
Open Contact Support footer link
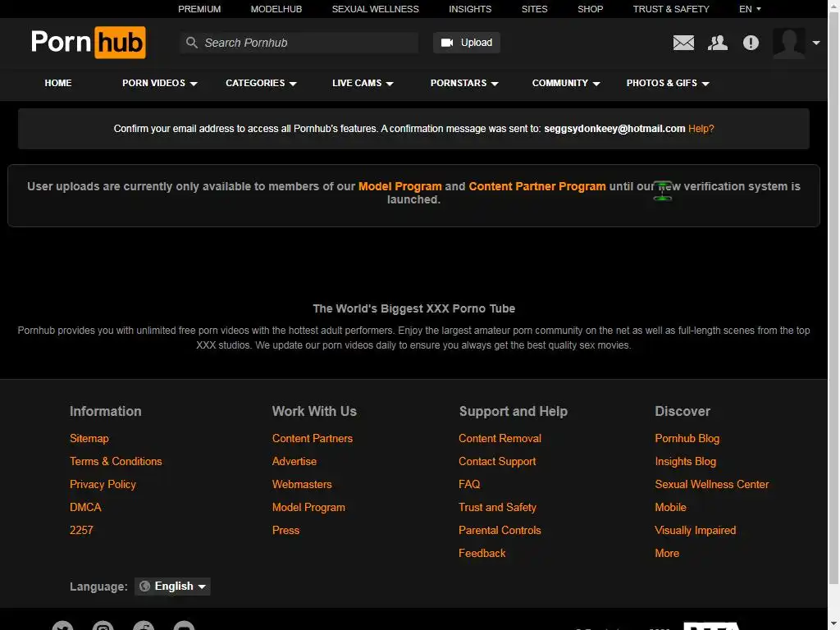[497, 461]
